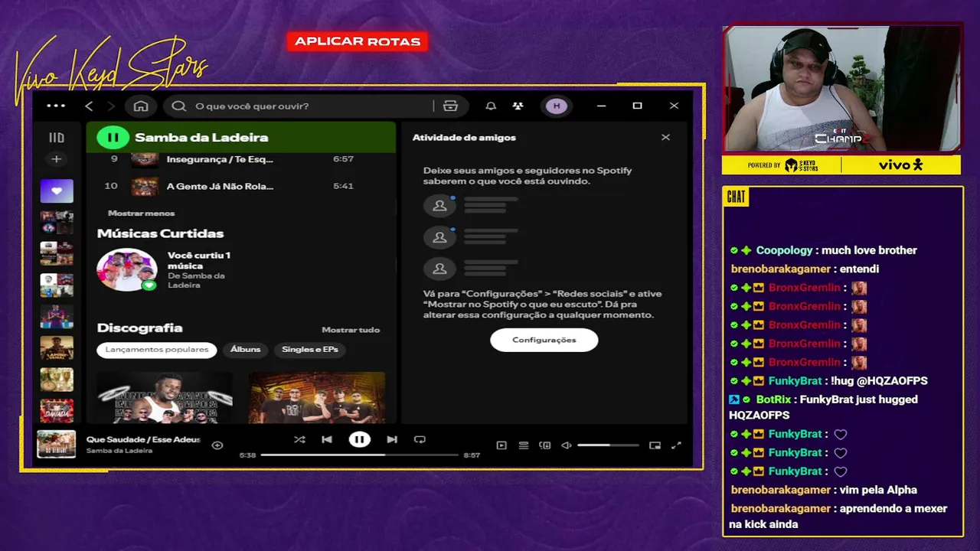This screenshot has height=551, width=980.
Task: Open the second sidebar playlist cover below heart
Action: 57,253
